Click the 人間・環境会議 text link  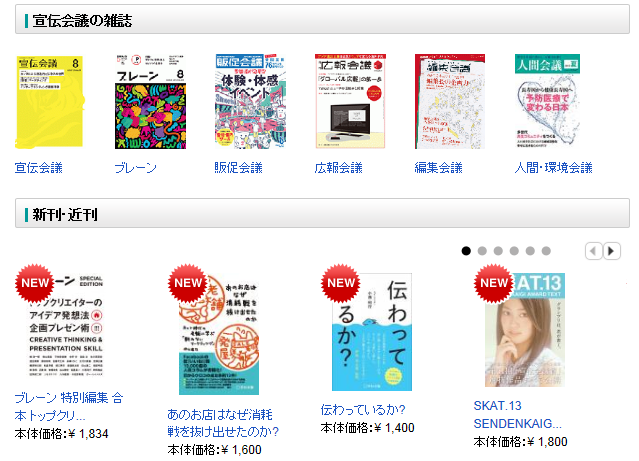point(553,168)
